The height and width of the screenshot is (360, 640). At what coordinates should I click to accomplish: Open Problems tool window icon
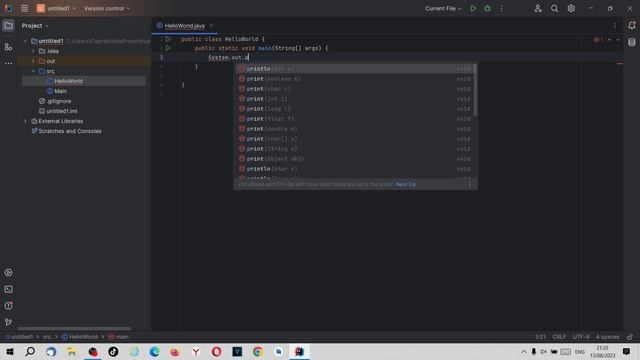pyautogui.click(x=8, y=306)
